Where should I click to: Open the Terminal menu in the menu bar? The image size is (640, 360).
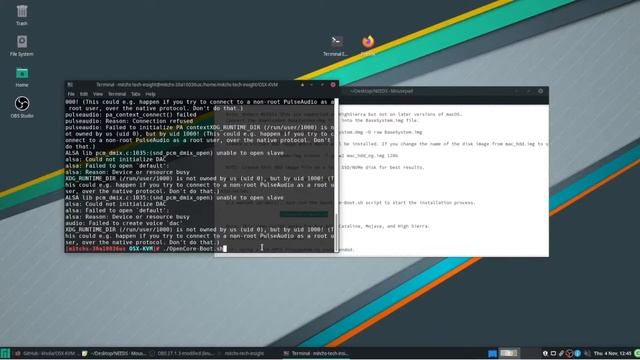[x=117, y=94]
